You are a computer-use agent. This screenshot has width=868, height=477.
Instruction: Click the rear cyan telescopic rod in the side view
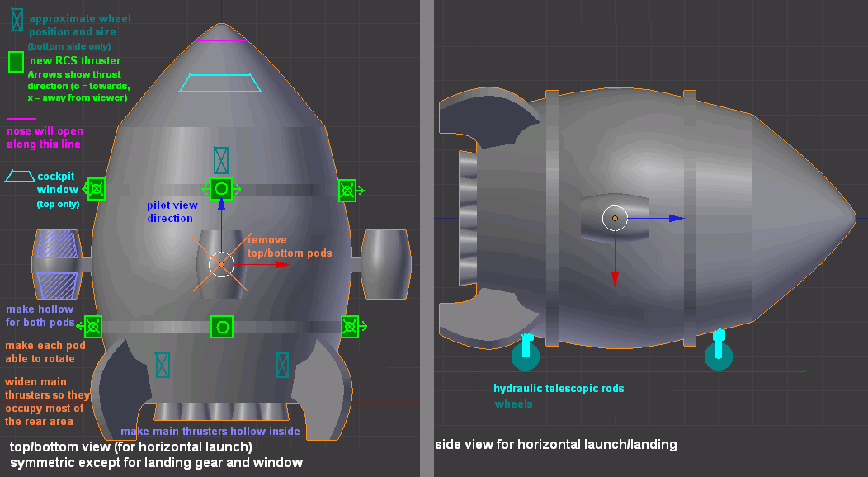pos(527,345)
